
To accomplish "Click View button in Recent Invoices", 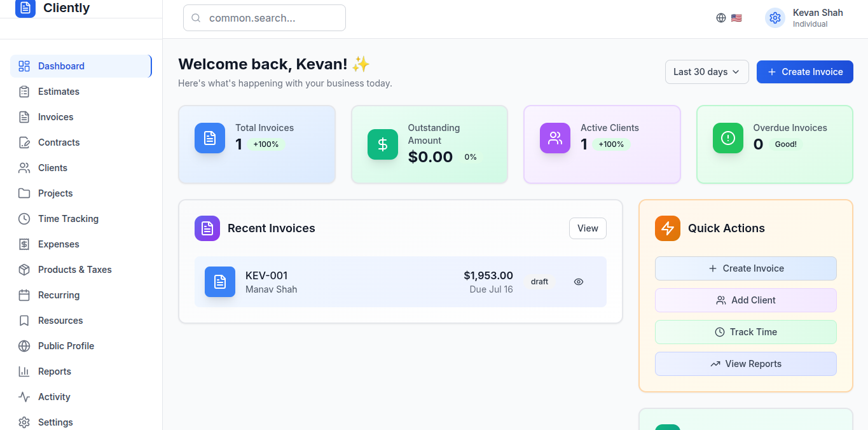I will click(588, 228).
